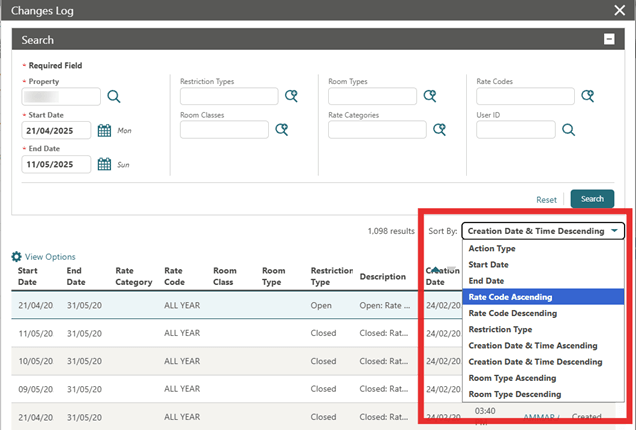Choose Rate Code Descending option
The image size is (636, 430).
tap(543, 313)
